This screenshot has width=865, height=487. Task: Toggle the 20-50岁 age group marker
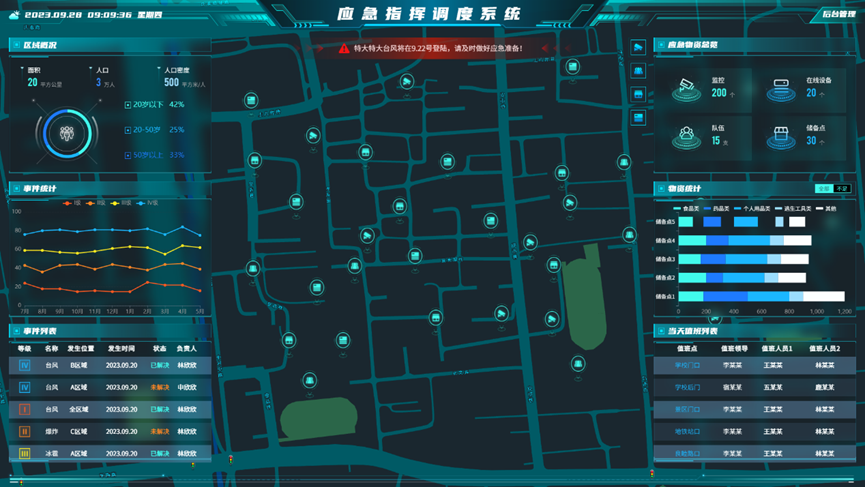point(127,130)
